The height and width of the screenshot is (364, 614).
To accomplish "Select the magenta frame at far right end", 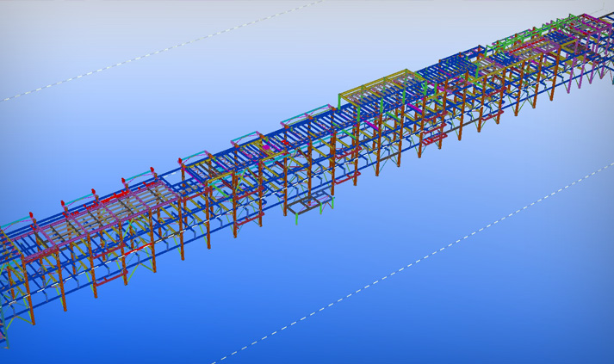I will point(592,24).
